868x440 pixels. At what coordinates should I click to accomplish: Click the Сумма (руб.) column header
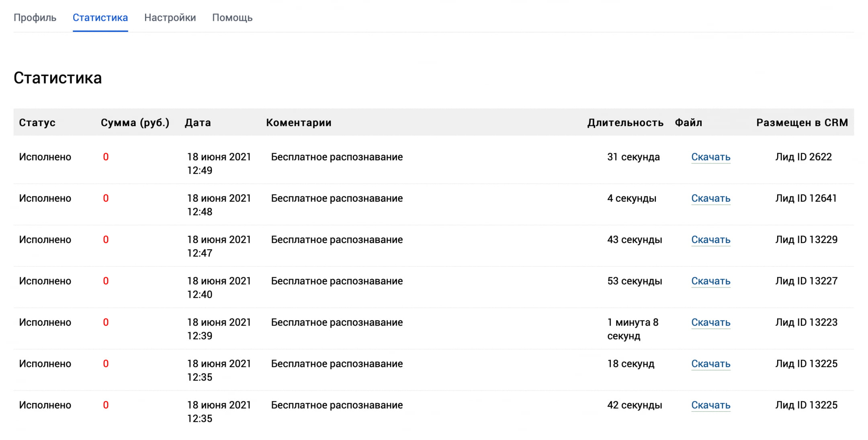[x=135, y=123]
